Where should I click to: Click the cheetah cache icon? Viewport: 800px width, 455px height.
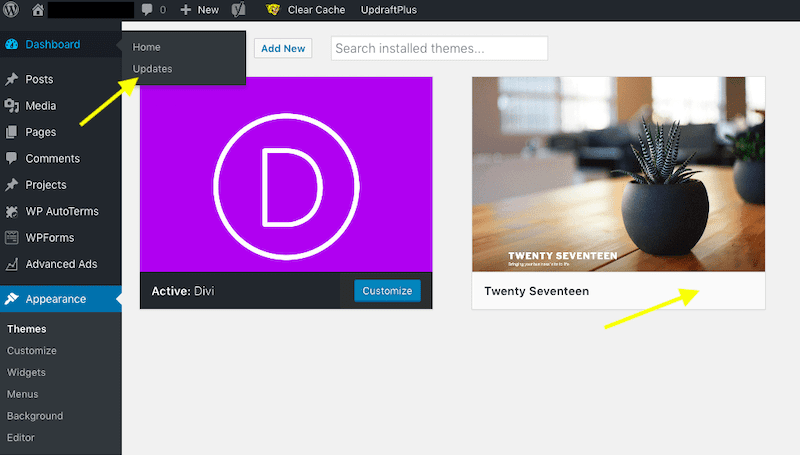(273, 10)
